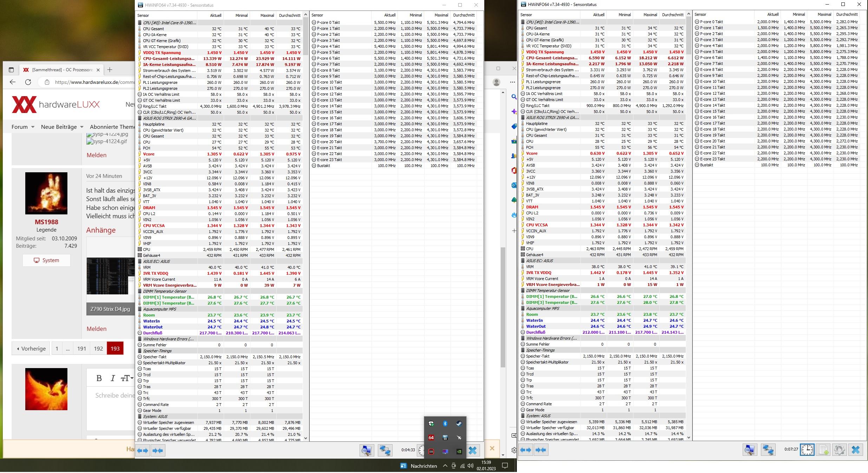This screenshot has height=473, width=868.
Task: Open the NVIDIA tray icon
Action: (x=459, y=452)
